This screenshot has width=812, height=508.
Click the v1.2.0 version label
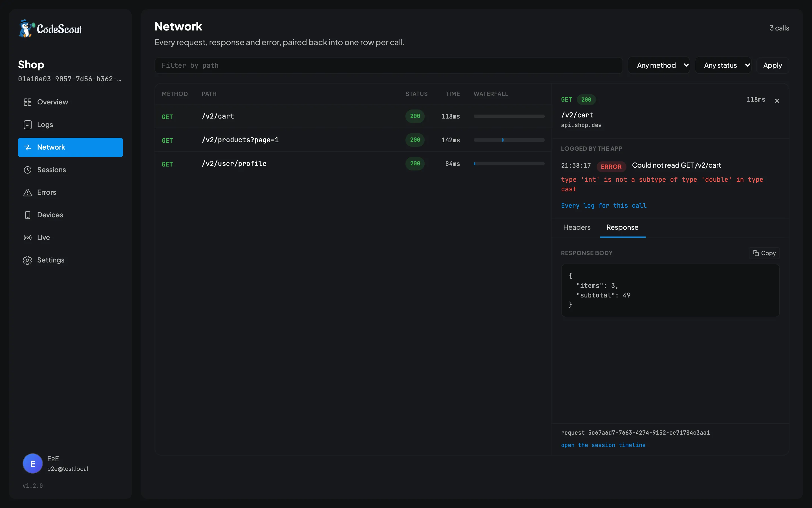(x=32, y=485)
